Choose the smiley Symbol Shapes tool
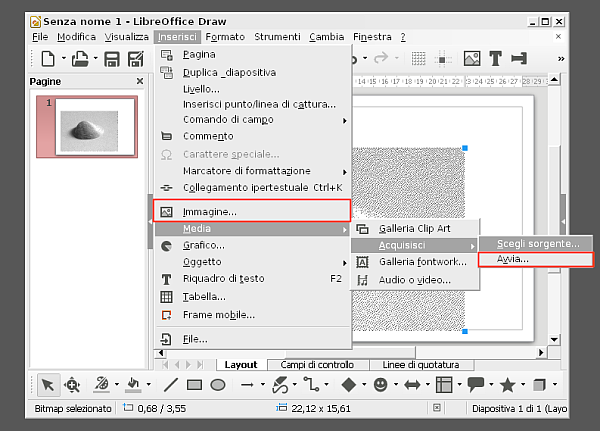The height and width of the screenshot is (431, 600). (381, 384)
